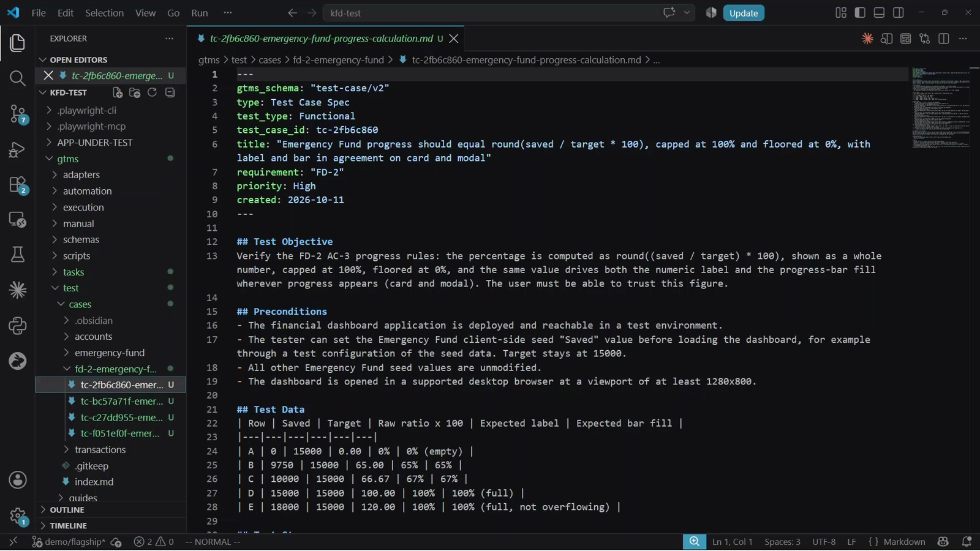The height and width of the screenshot is (551, 980).
Task: Close the tc-2fb6c860 editor tab
Action: (x=454, y=39)
